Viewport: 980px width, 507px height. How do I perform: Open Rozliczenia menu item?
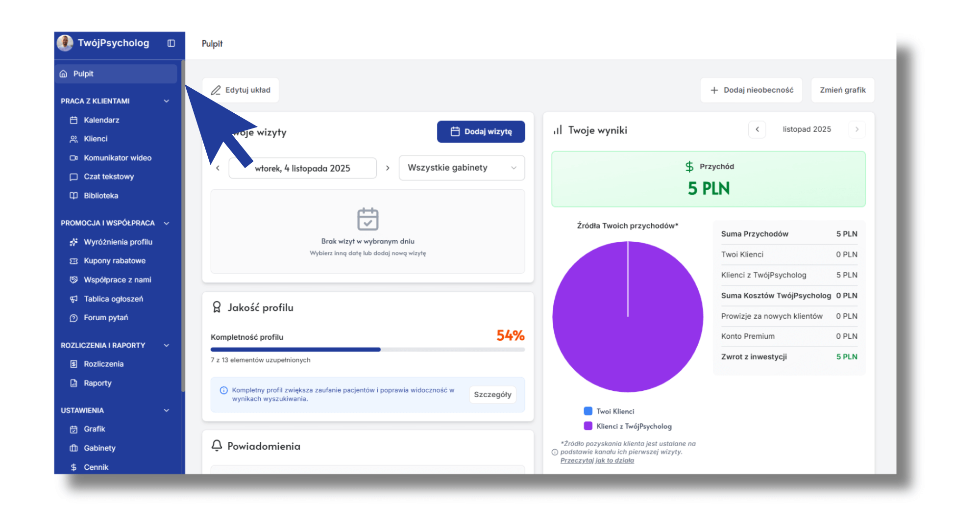[103, 364]
